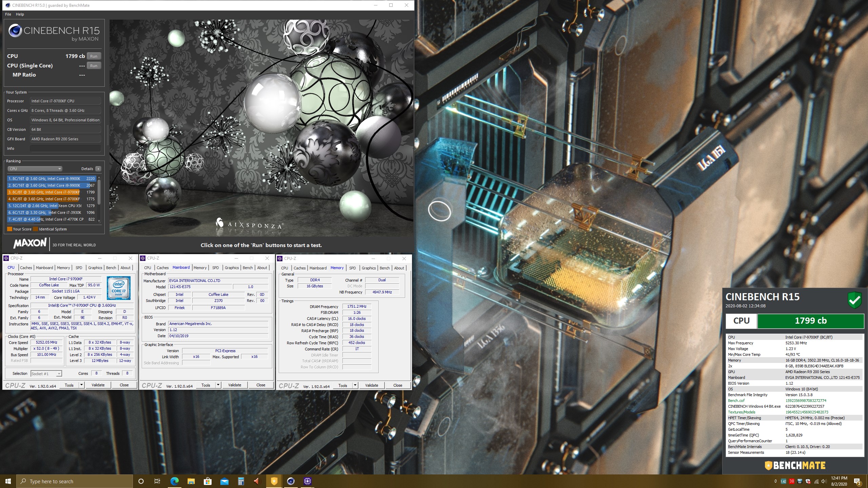868x488 pixels.
Task: Click the green BenchMate validation shield checkmark
Action: tap(854, 300)
